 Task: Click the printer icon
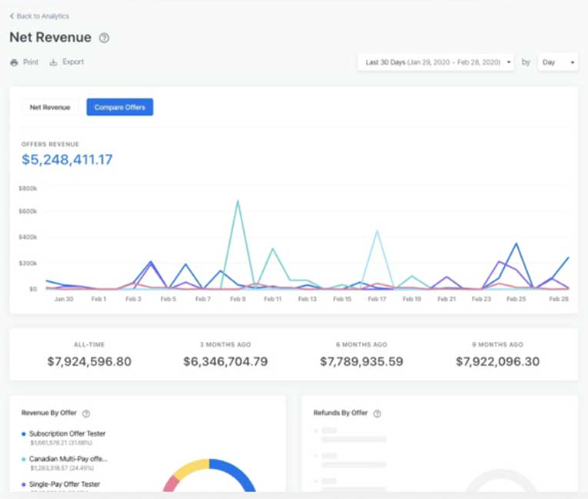[x=14, y=62]
